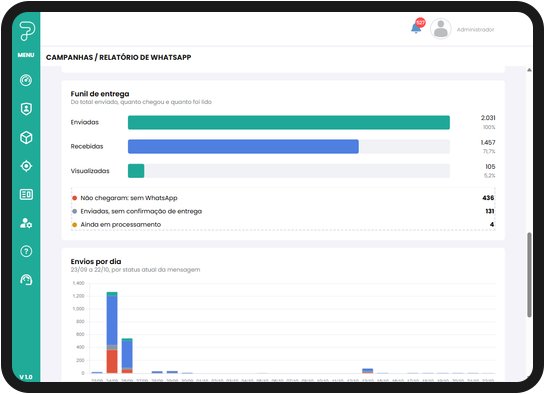Click the page vertical scrollbar thumb
The width and height of the screenshot is (545, 394).
click(529, 275)
